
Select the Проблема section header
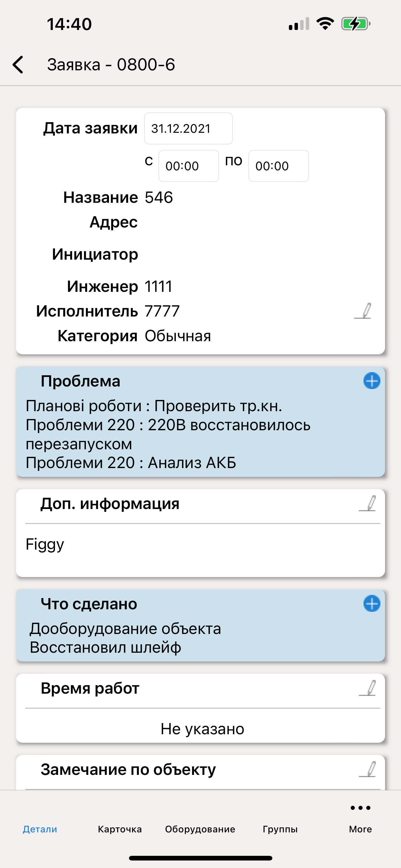(81, 381)
